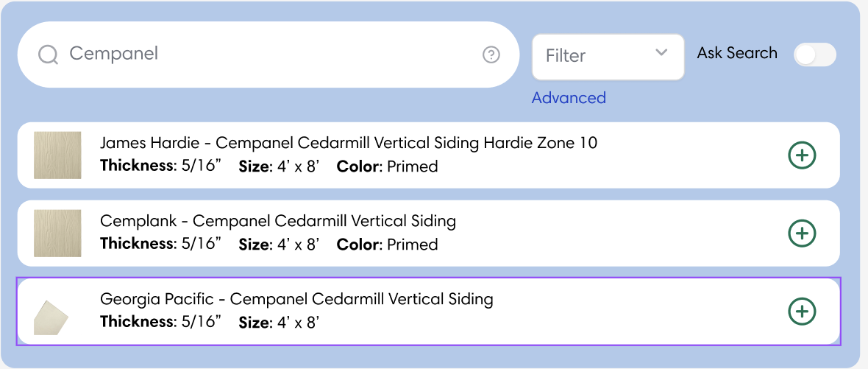Select Cemplank Cempanel Cedarmill Vertical Siding title

click(278, 221)
